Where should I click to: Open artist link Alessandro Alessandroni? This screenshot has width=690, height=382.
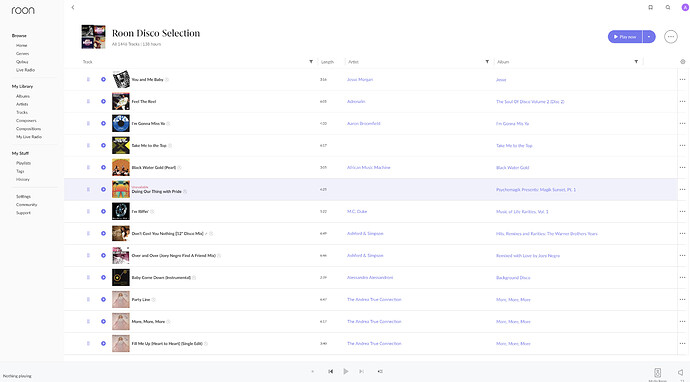point(370,278)
